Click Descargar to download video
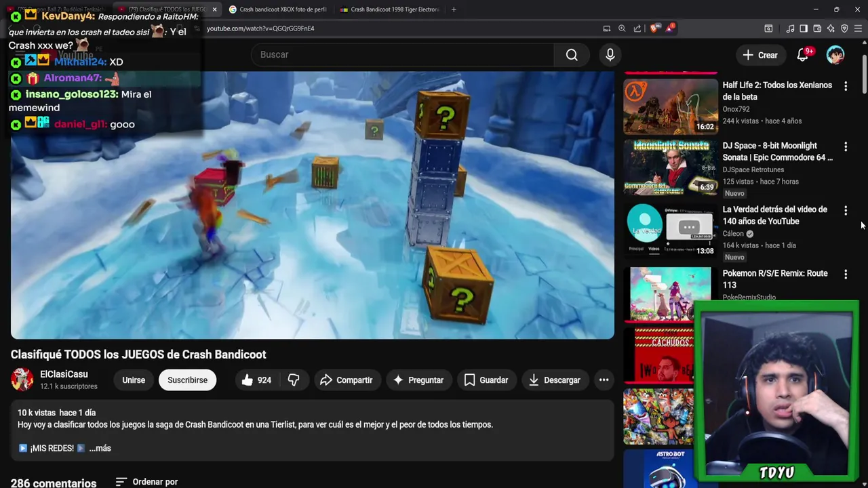This screenshot has height=488, width=868. (x=555, y=380)
